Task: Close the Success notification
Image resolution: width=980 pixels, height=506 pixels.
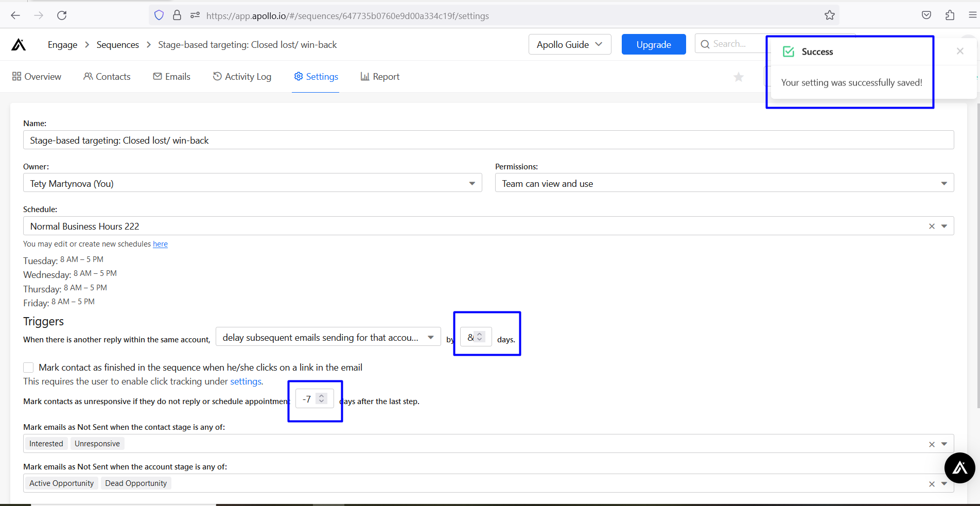Action: [960, 51]
